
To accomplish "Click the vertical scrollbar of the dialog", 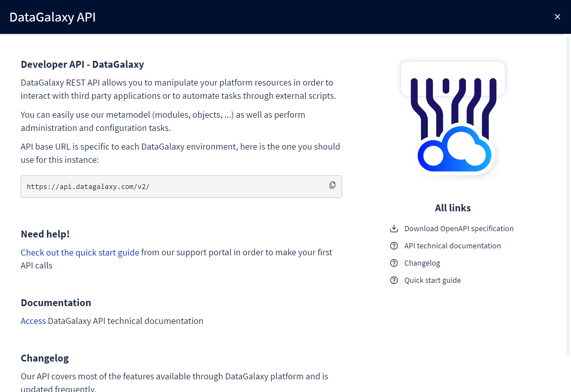I will coord(567,195).
